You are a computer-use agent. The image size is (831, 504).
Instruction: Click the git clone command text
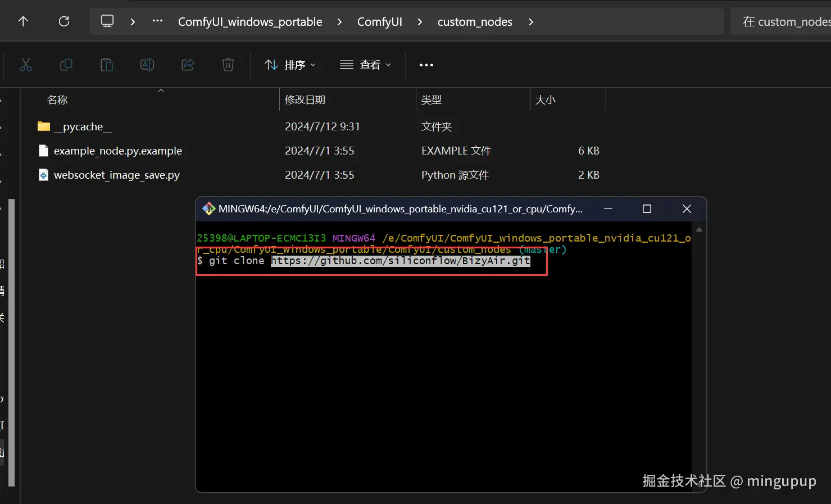(237, 261)
